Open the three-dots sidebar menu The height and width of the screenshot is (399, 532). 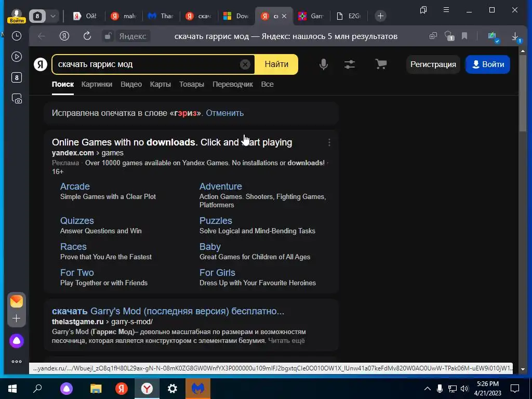16,362
